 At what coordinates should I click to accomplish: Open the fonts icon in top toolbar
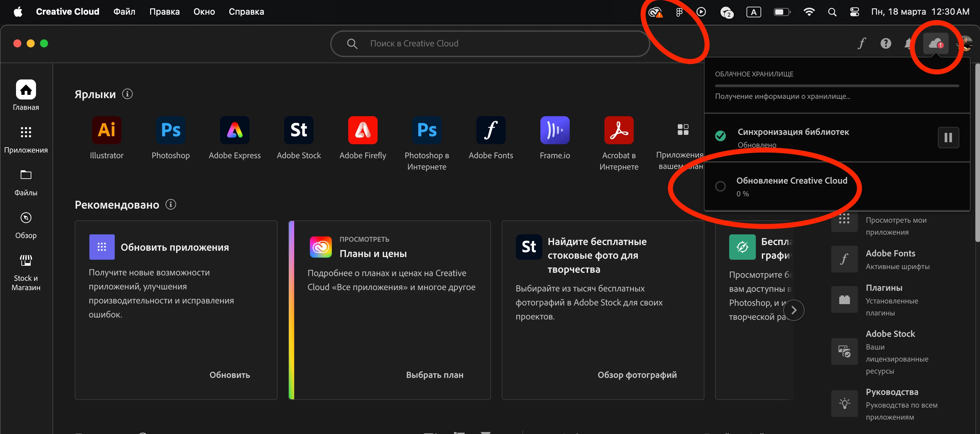pyautogui.click(x=862, y=43)
